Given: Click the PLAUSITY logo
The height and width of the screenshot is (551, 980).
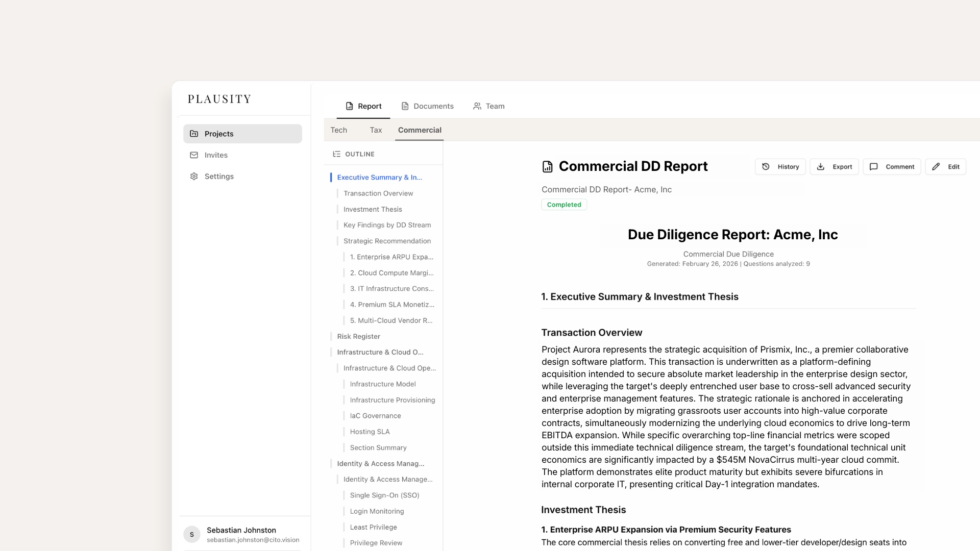Looking at the screenshot, I should pyautogui.click(x=219, y=99).
